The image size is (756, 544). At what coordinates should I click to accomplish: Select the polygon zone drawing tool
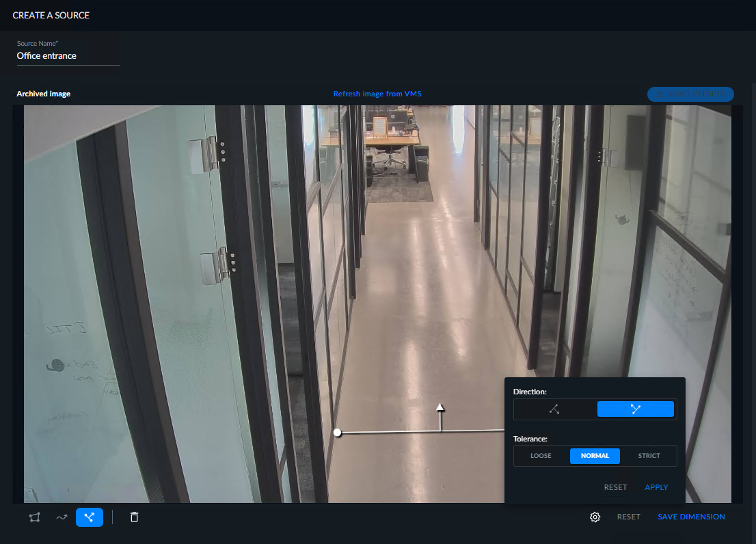[35, 517]
